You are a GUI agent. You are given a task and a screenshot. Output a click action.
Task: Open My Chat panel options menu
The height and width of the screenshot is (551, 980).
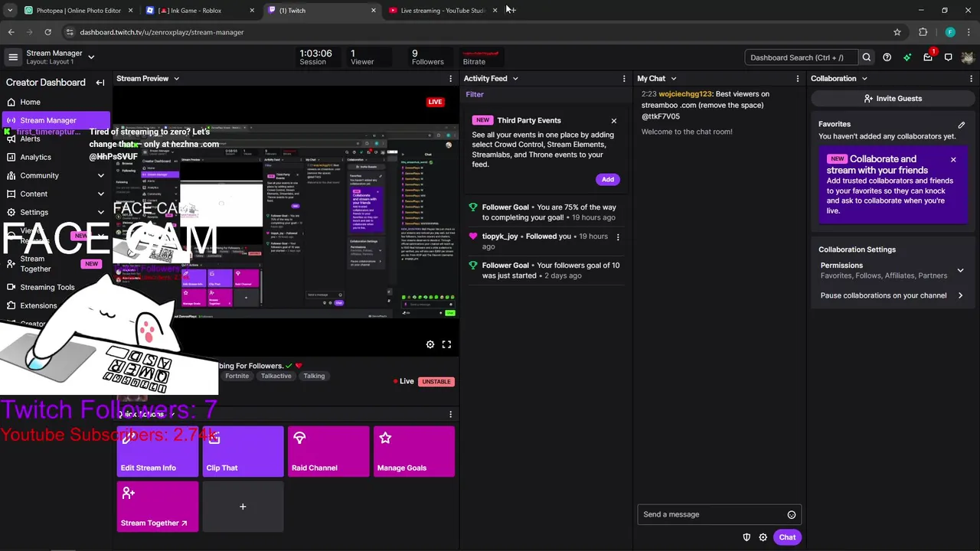tap(798, 79)
